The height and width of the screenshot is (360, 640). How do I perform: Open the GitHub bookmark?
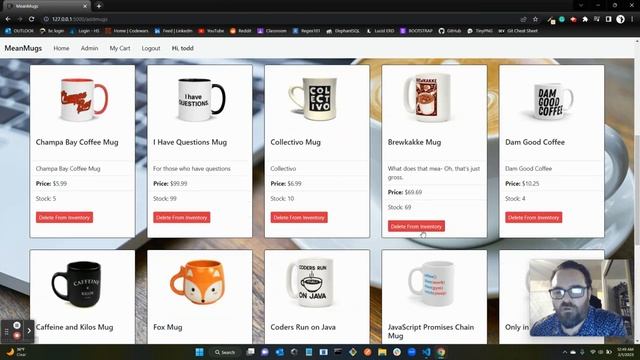(x=450, y=31)
